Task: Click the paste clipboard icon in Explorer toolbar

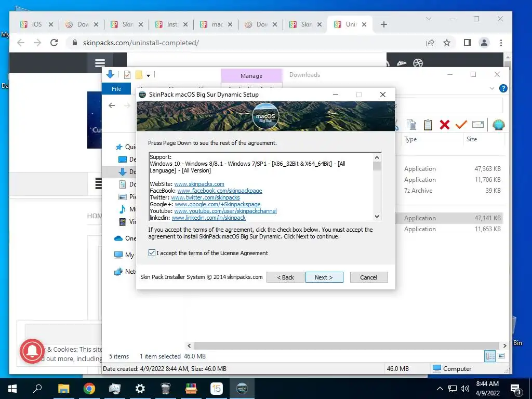Action: coord(428,125)
